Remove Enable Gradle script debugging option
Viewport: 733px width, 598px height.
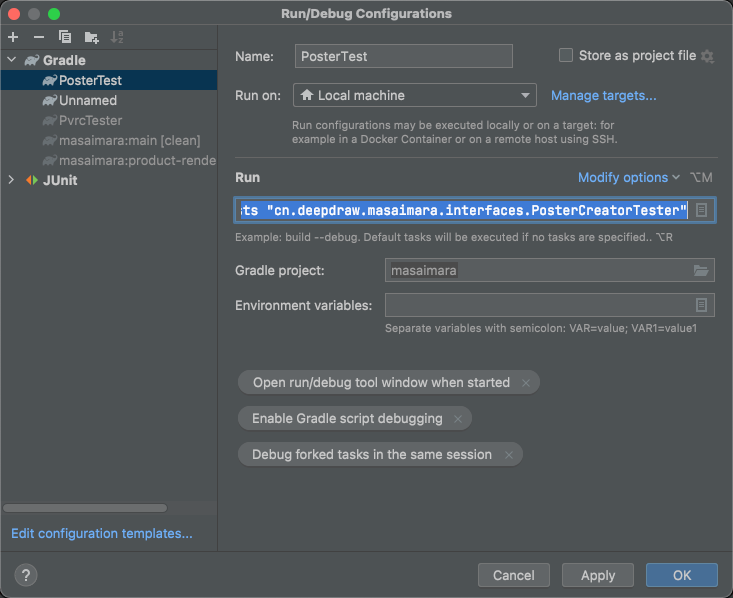coord(458,419)
